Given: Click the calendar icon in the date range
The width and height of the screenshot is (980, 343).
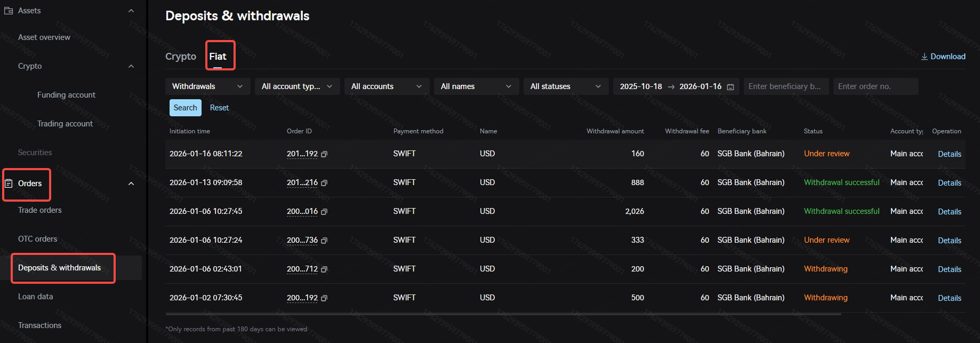Looking at the screenshot, I should 730,87.
